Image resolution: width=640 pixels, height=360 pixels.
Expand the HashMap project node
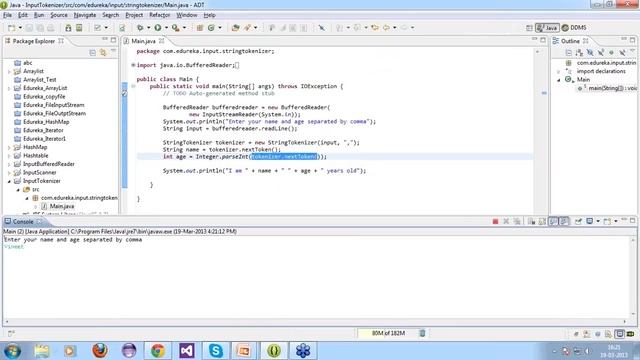(x=9, y=147)
